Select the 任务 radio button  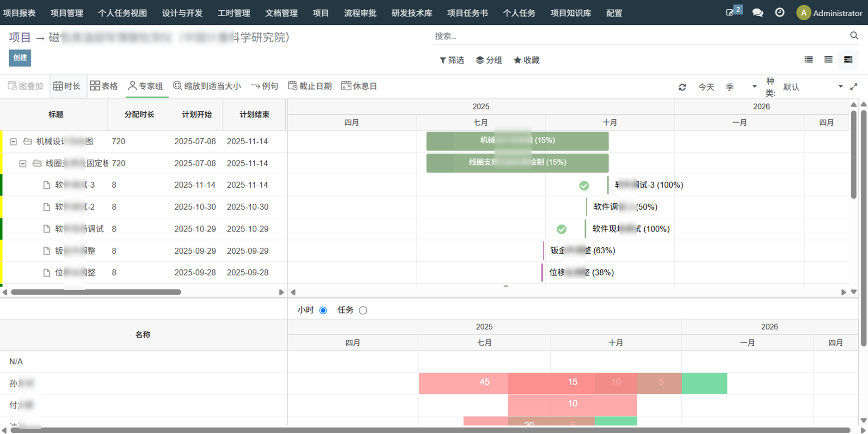(363, 310)
